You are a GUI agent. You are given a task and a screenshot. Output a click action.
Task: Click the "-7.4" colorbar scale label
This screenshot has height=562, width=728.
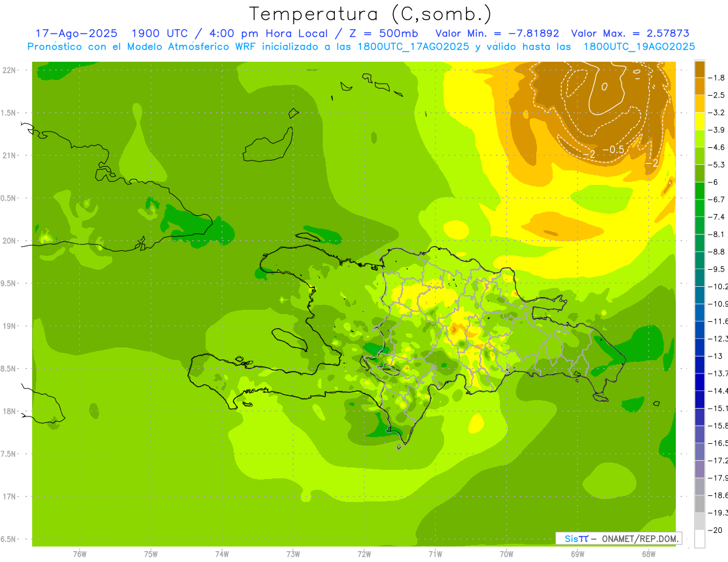pos(717,217)
